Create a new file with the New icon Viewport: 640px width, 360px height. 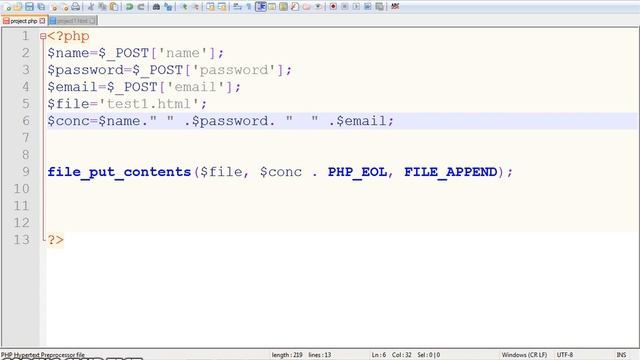(x=7, y=7)
